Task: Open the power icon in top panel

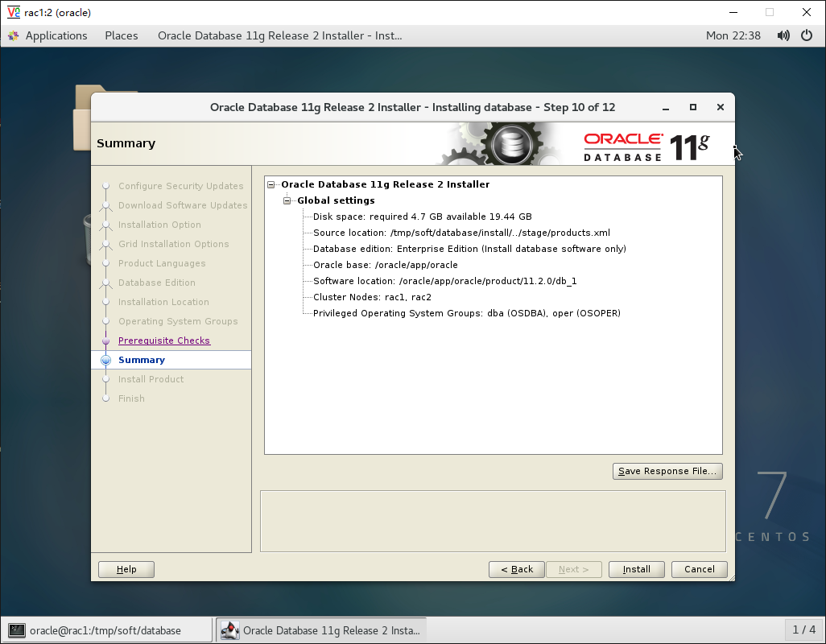Action: tap(807, 35)
